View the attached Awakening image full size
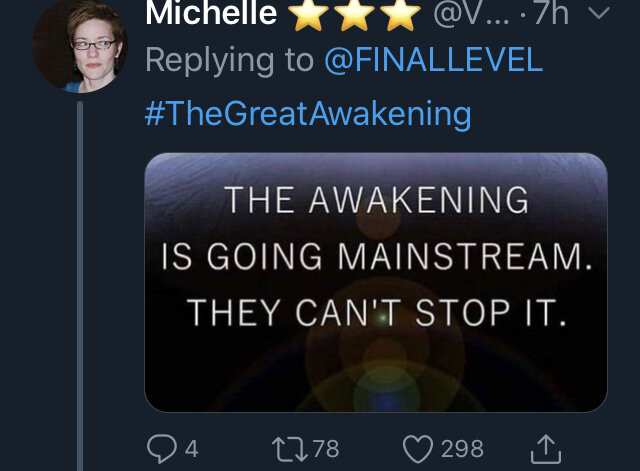This screenshot has width=640, height=471. (x=376, y=282)
